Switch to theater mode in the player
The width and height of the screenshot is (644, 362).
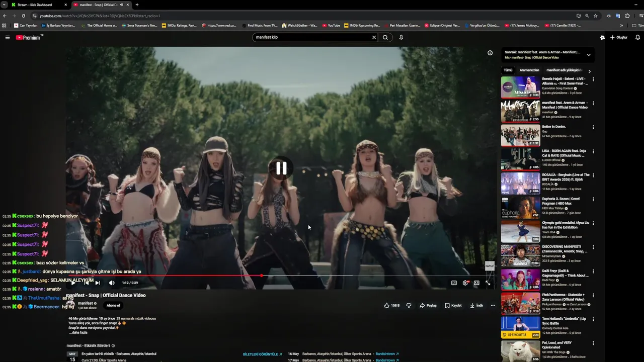click(476, 283)
